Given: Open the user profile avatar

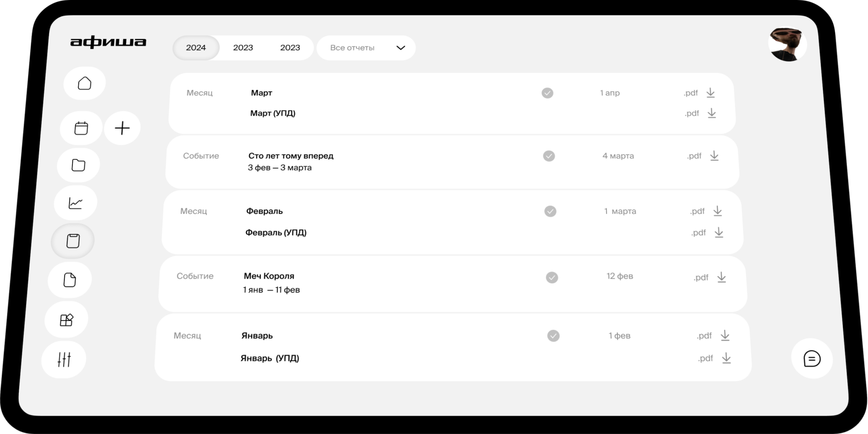Looking at the screenshot, I should 787,44.
